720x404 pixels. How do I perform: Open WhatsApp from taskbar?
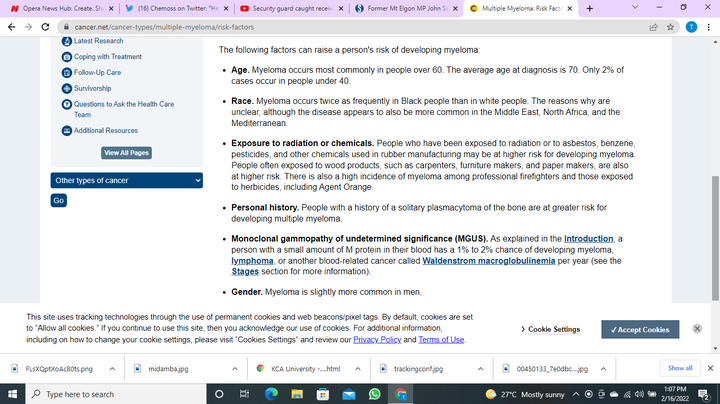point(375,394)
